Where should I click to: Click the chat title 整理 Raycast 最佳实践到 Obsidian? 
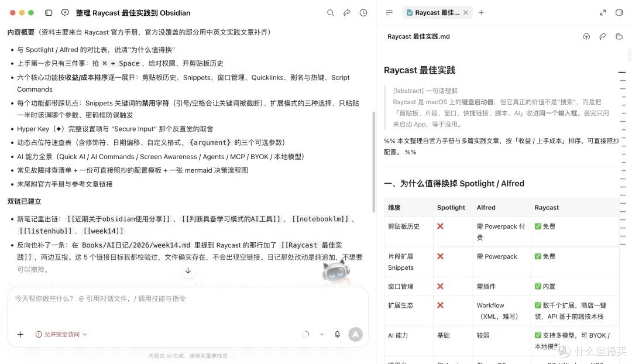133,13
